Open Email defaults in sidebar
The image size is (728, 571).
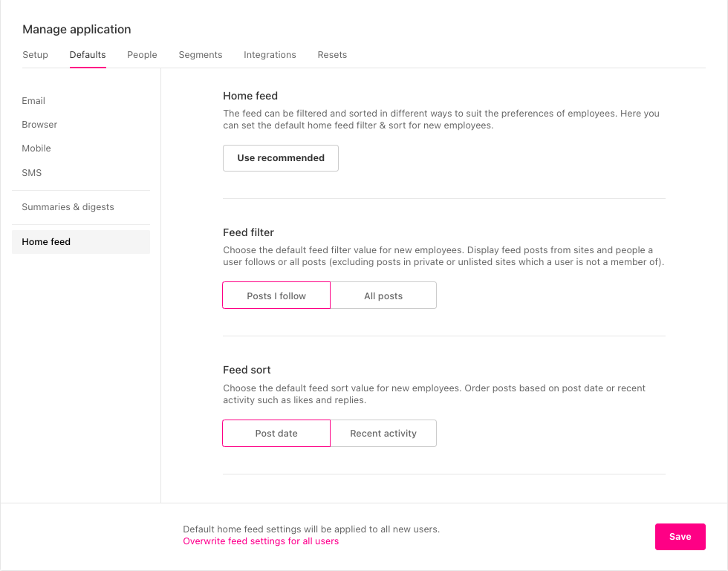click(33, 101)
